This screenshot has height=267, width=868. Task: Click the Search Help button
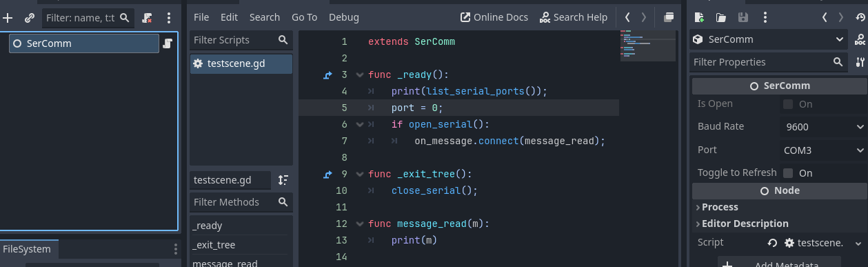pos(574,17)
